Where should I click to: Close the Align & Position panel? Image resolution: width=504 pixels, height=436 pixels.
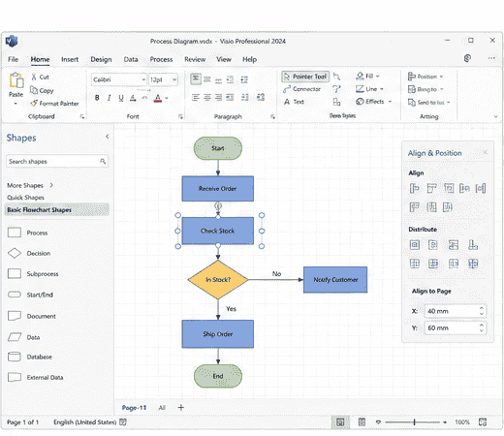(x=485, y=152)
